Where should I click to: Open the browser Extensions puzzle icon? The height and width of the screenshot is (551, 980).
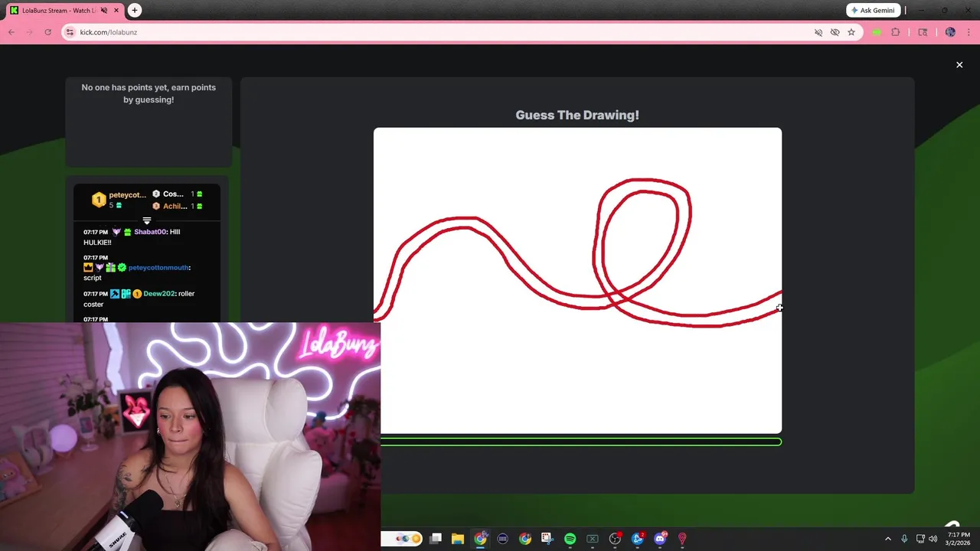[896, 32]
